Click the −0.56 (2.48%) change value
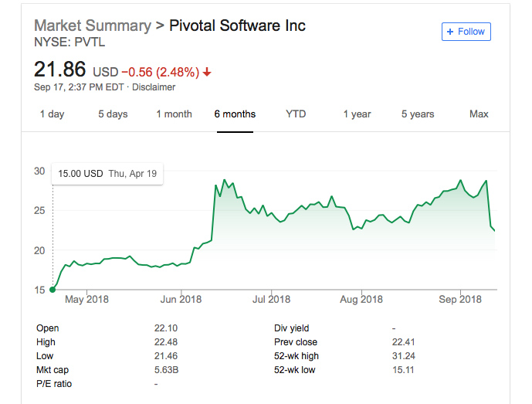This screenshot has width=532, height=404. coord(160,73)
